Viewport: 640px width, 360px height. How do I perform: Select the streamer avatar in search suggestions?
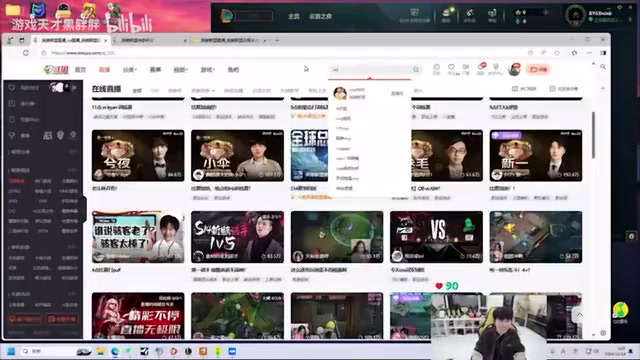(x=340, y=93)
